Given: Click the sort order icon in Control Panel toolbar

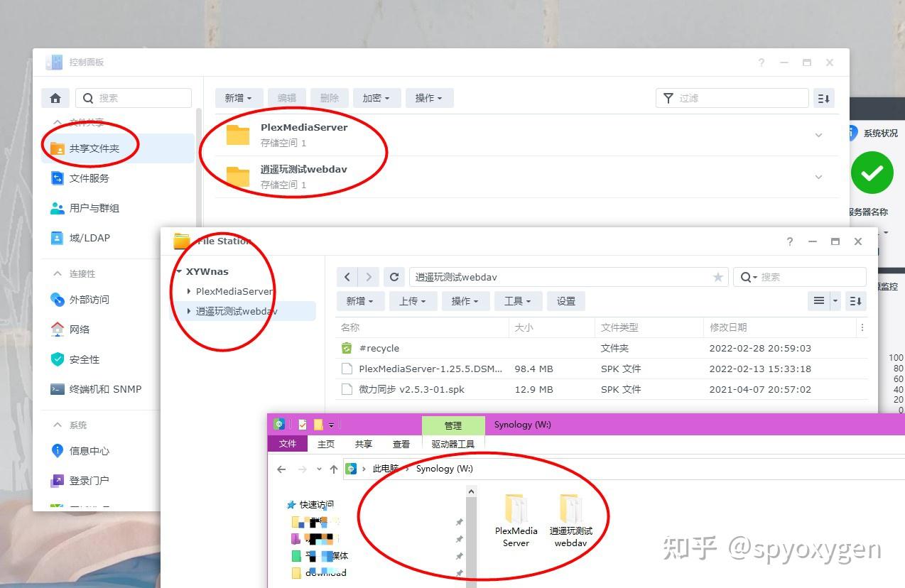Looking at the screenshot, I should click(x=823, y=98).
